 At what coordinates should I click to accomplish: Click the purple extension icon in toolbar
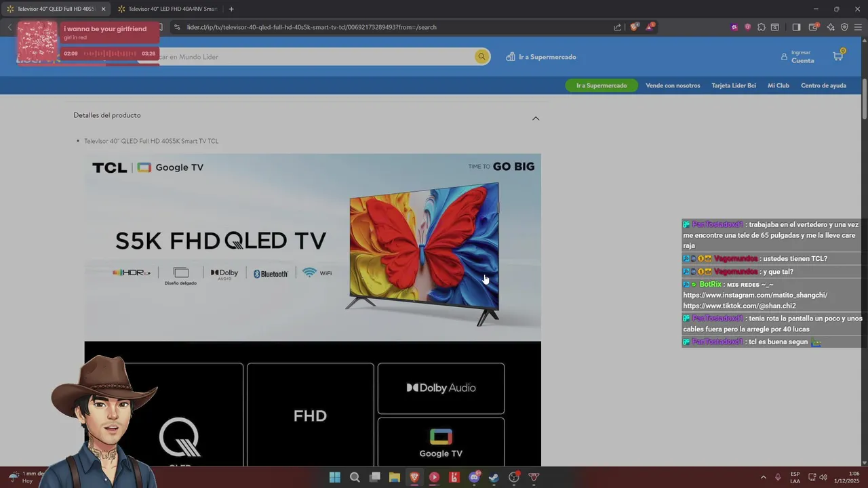(x=734, y=27)
